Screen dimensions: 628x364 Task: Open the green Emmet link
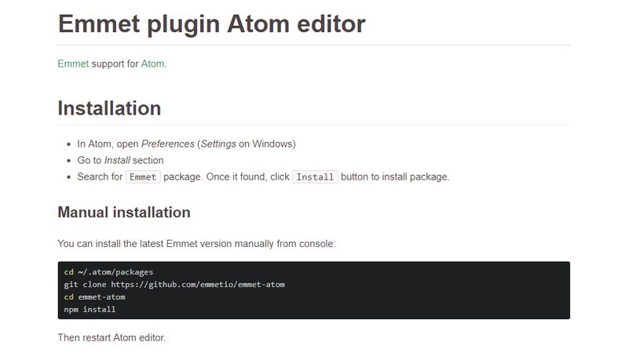coord(73,64)
